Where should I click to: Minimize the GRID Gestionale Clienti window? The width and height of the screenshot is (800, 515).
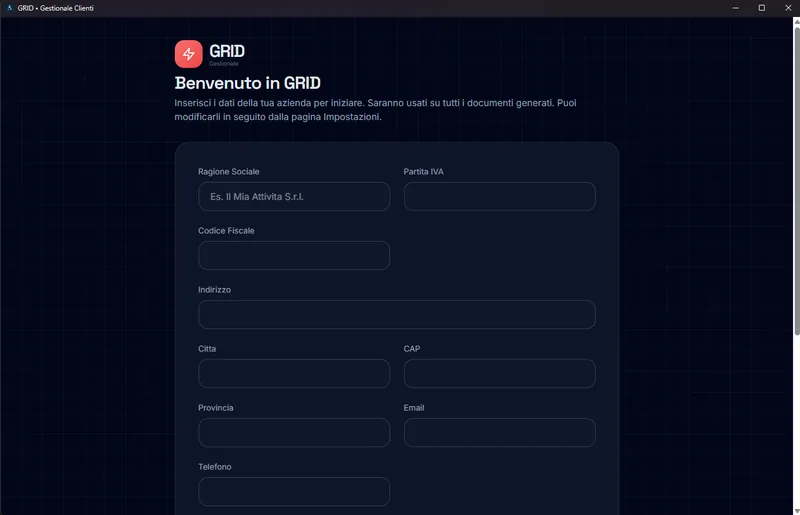pyautogui.click(x=735, y=8)
